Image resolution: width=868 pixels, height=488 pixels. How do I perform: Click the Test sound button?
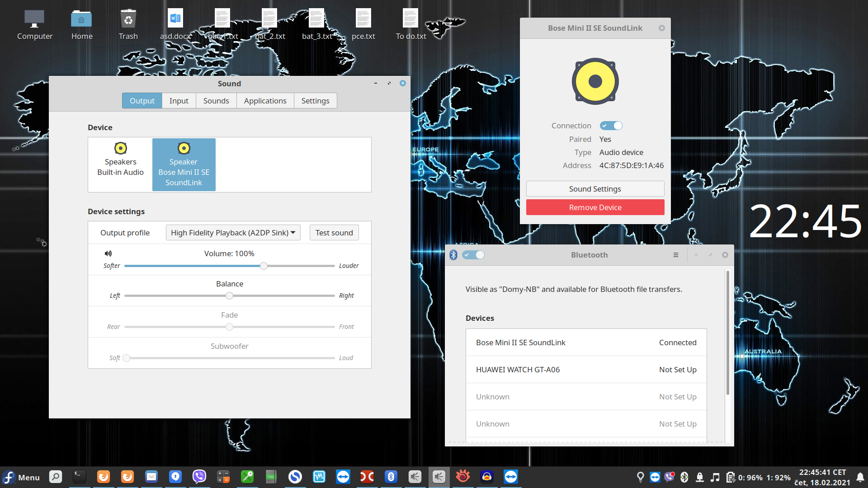pos(334,233)
